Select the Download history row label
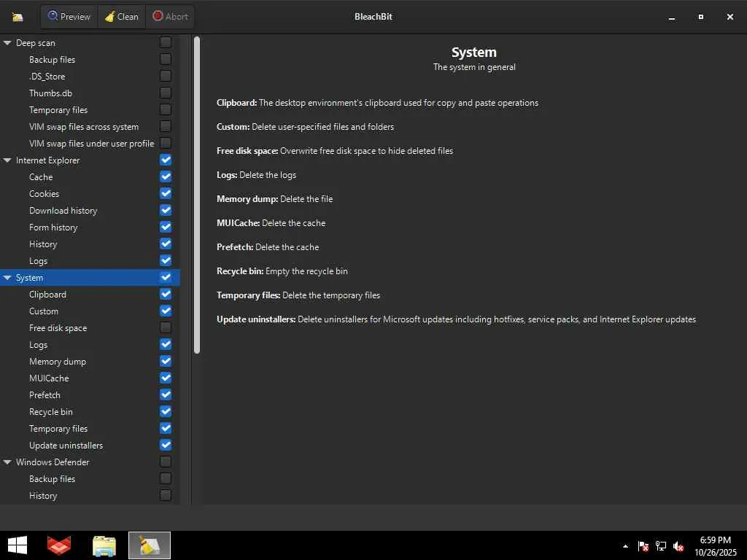Image resolution: width=747 pixels, height=560 pixels. coord(63,211)
